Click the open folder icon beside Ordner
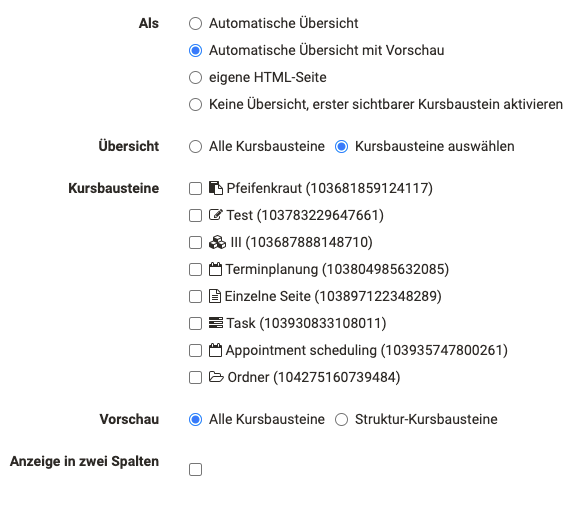Viewport: 575px width, 515px height. coord(216,377)
